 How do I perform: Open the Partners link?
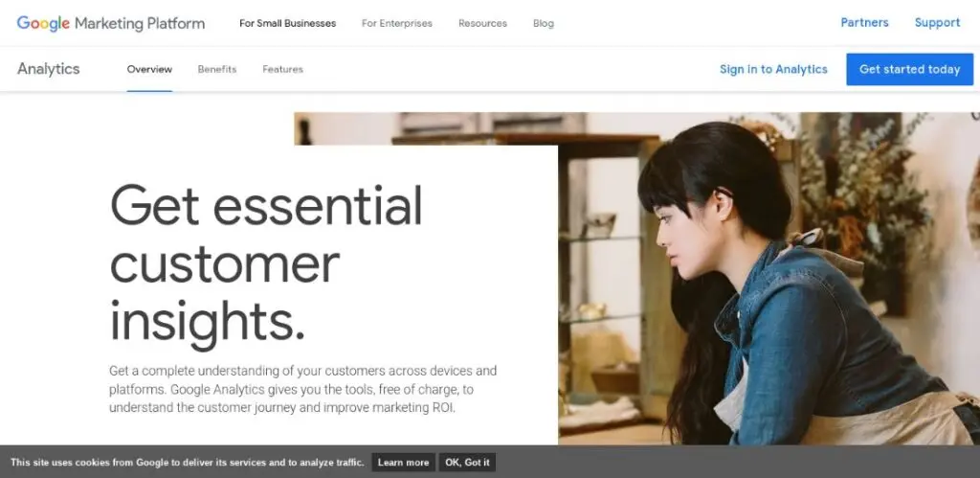[x=864, y=23]
